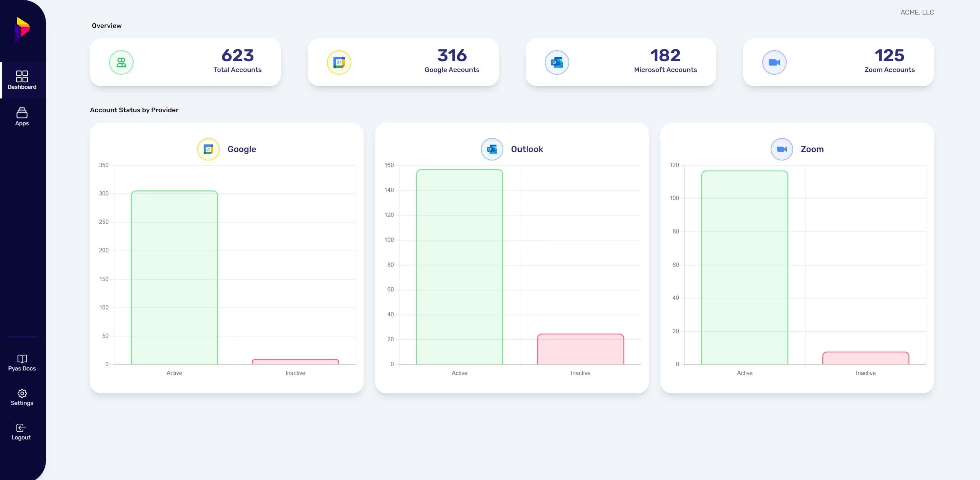Click Google Calendar icon in overview card
The image size is (980, 480).
[x=339, y=62]
